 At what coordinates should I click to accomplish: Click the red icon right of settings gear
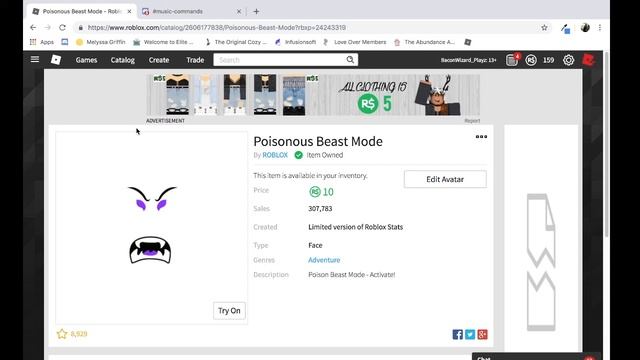pyautogui.click(x=588, y=60)
